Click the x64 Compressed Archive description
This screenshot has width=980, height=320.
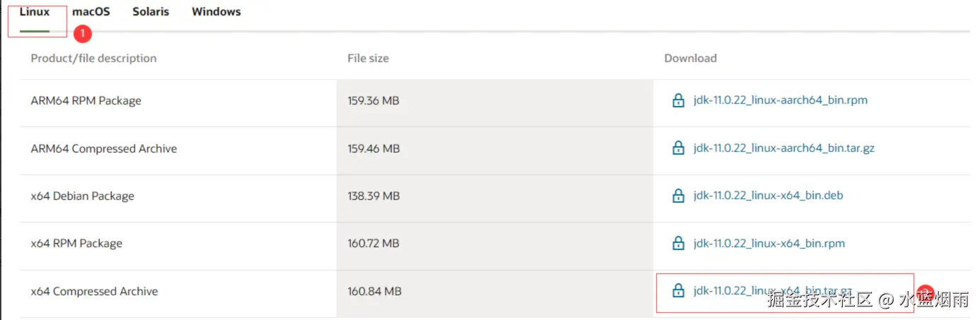(x=94, y=292)
